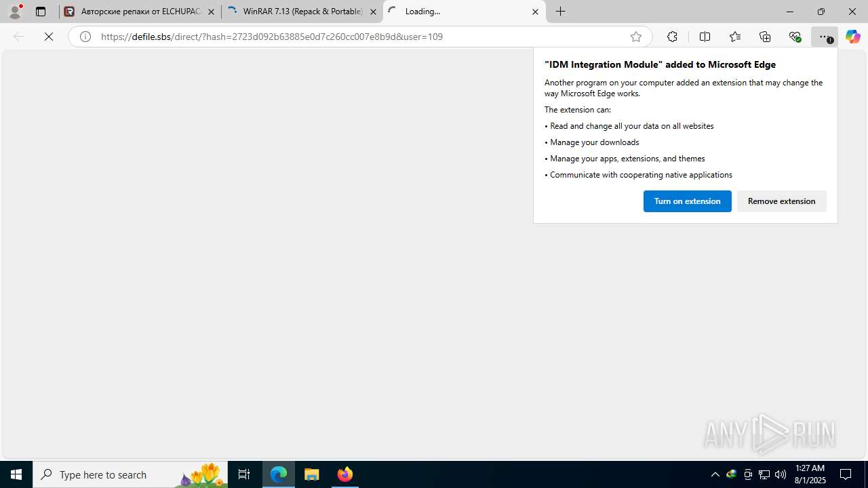Open File Explorer from the taskbar
Screen dimensions: 868x488
[x=312, y=474]
